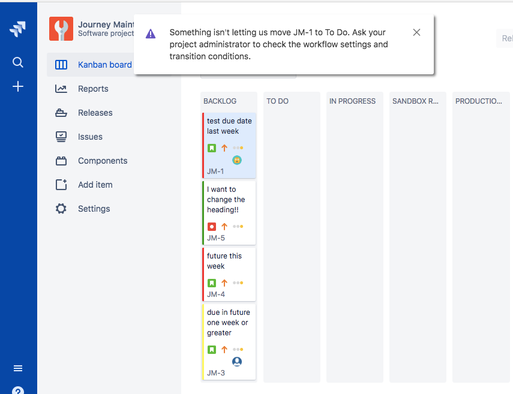Click the three dots indicator on JM-5
Viewport: 513px width, 394px height.
point(238,226)
